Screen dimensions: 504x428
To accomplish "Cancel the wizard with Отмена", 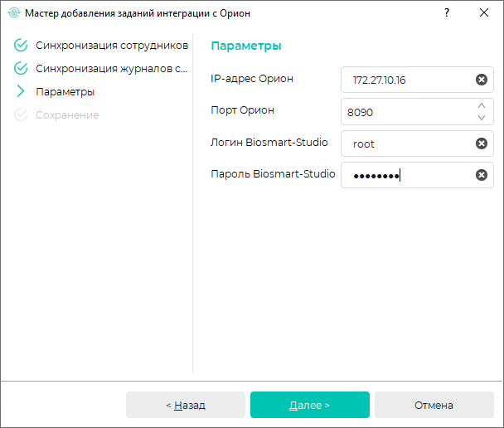I will tap(434, 405).
